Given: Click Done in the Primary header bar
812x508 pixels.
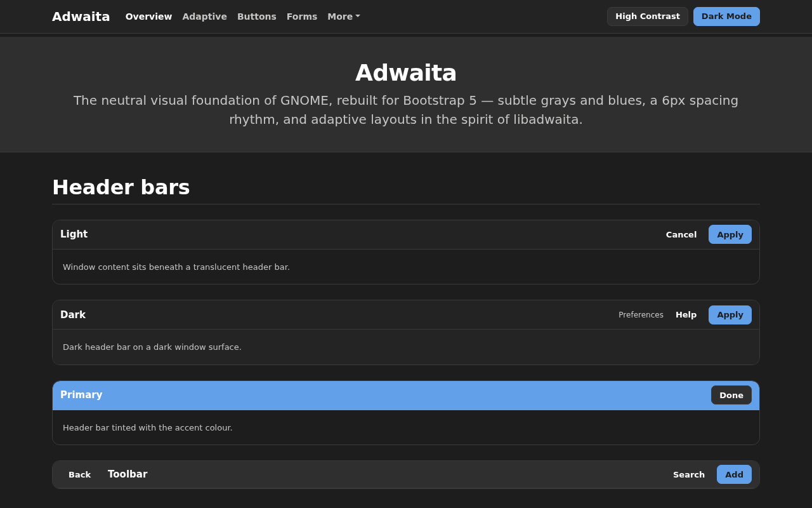Looking at the screenshot, I should pyautogui.click(x=731, y=395).
